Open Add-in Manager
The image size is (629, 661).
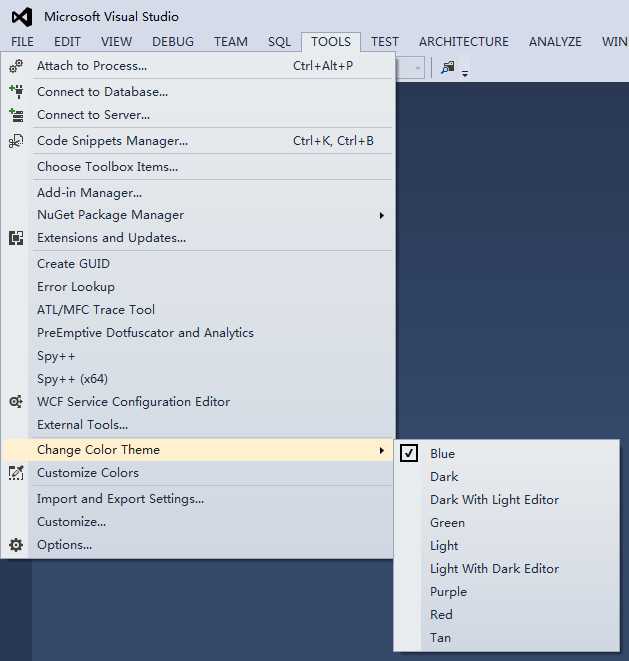(x=198, y=193)
